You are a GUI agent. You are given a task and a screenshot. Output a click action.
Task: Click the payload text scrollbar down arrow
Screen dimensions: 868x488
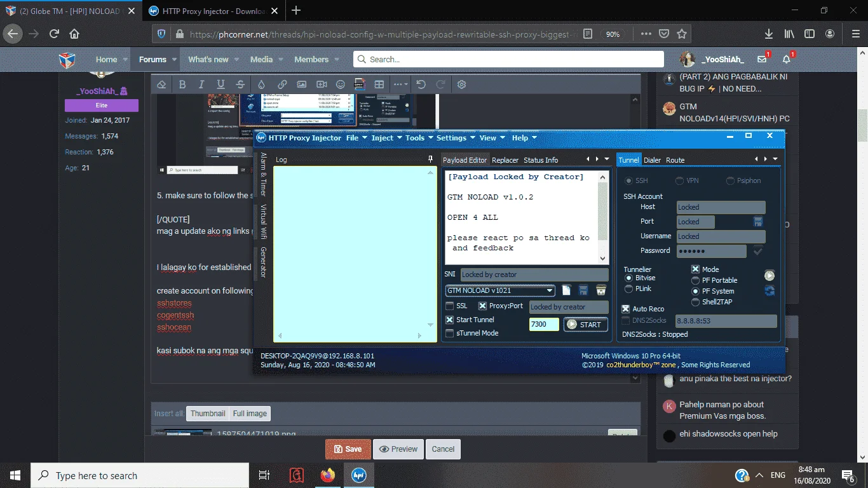click(604, 258)
